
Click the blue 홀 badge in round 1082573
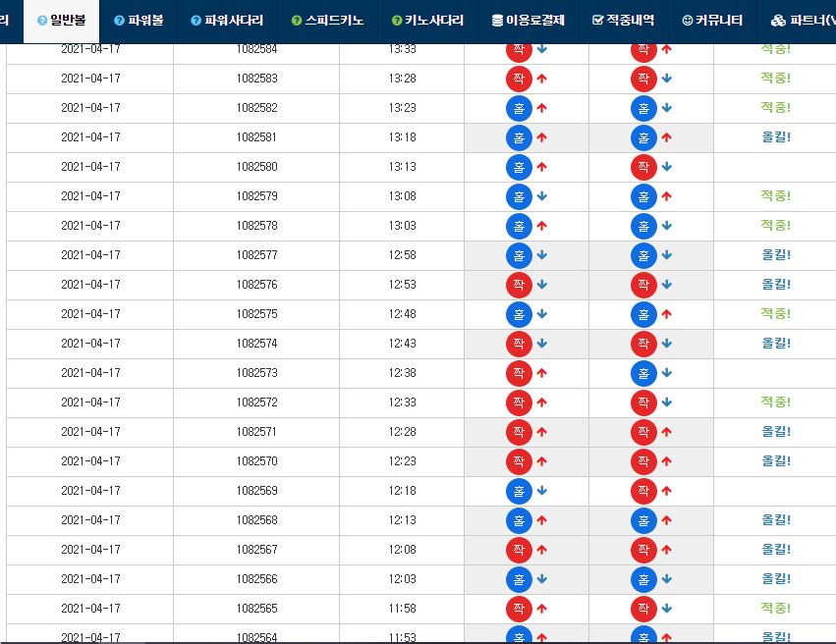(643, 373)
